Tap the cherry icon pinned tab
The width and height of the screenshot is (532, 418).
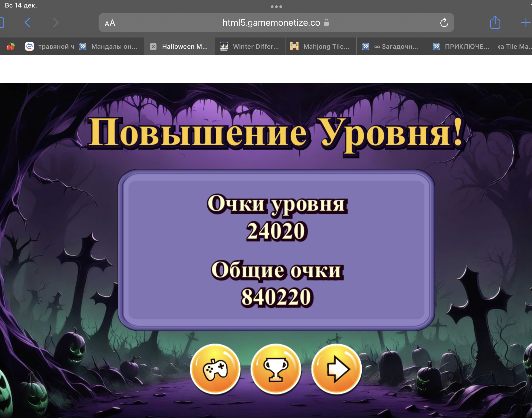click(x=10, y=47)
